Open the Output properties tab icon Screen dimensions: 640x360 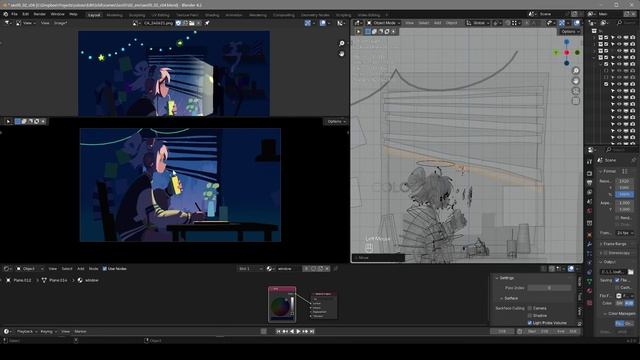click(589, 182)
